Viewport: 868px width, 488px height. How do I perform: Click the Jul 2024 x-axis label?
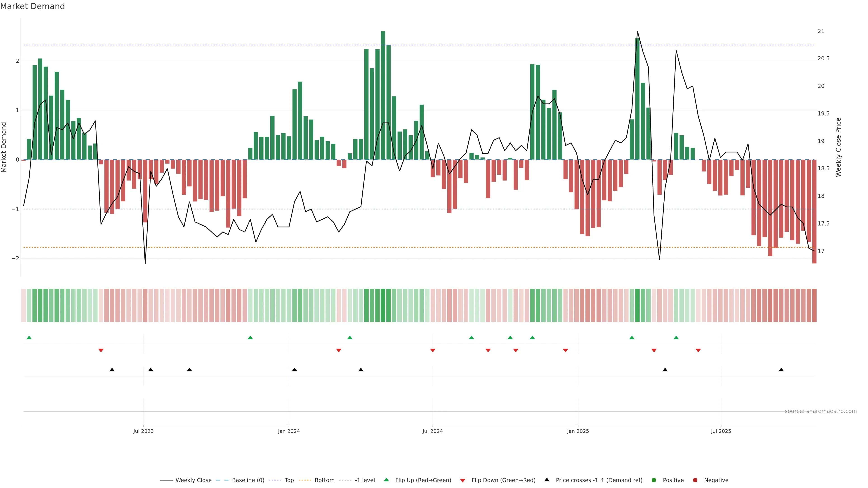click(x=433, y=431)
